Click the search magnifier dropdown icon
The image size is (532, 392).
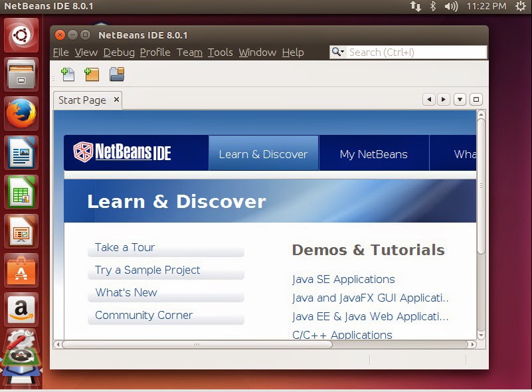pos(338,52)
